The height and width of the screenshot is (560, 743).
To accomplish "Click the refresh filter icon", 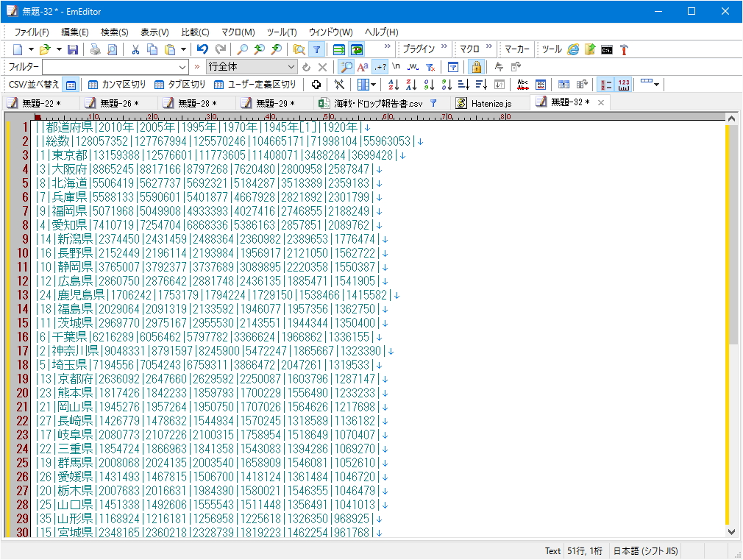I will [307, 67].
